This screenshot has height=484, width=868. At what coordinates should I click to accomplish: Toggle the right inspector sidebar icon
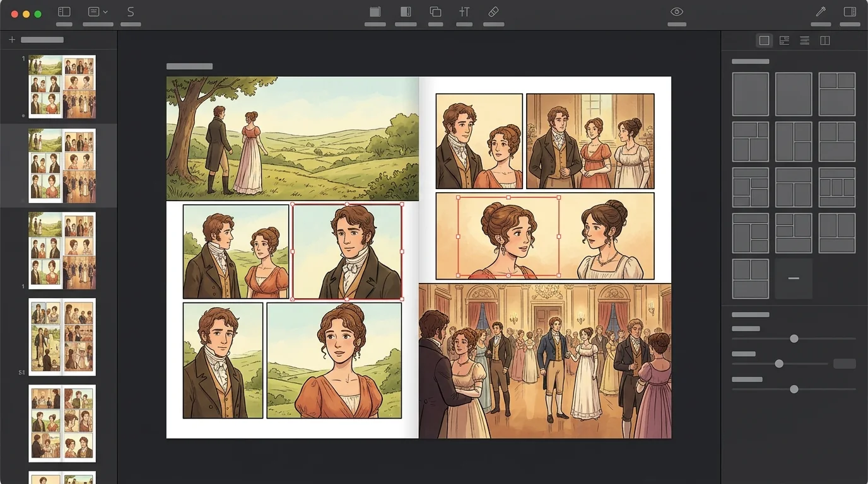(x=850, y=11)
